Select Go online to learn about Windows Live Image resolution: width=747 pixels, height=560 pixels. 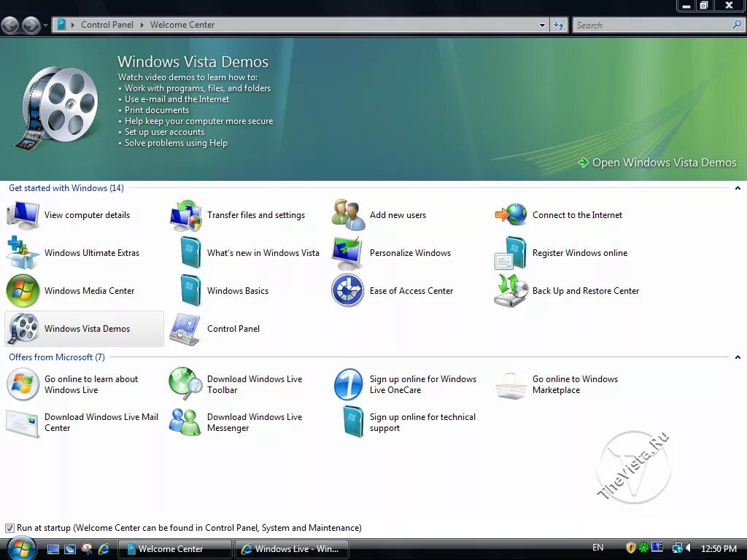(83, 384)
